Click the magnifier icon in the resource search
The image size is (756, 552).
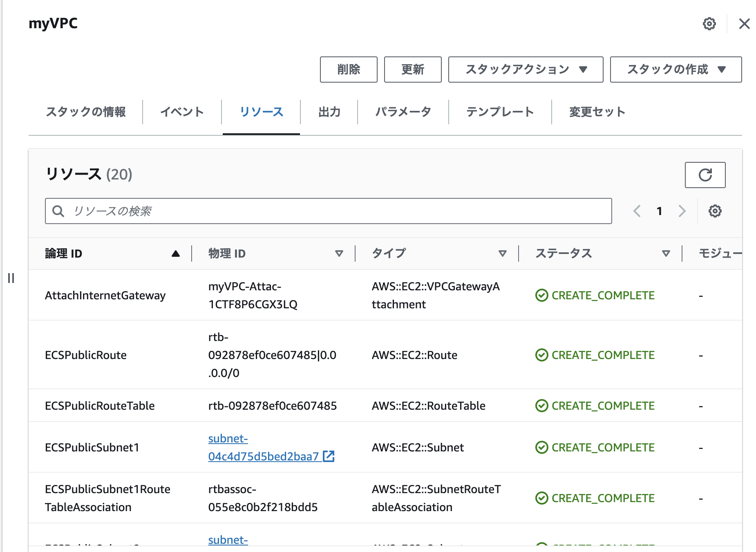58,211
